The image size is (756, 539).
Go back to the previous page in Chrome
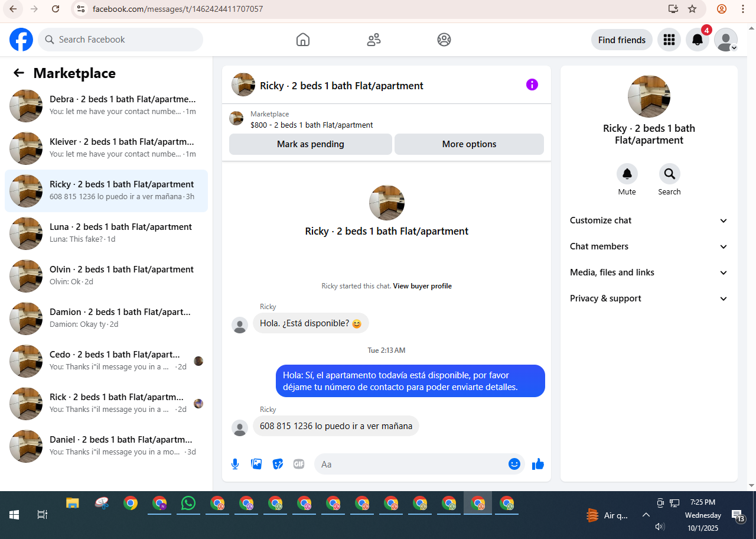13,9
